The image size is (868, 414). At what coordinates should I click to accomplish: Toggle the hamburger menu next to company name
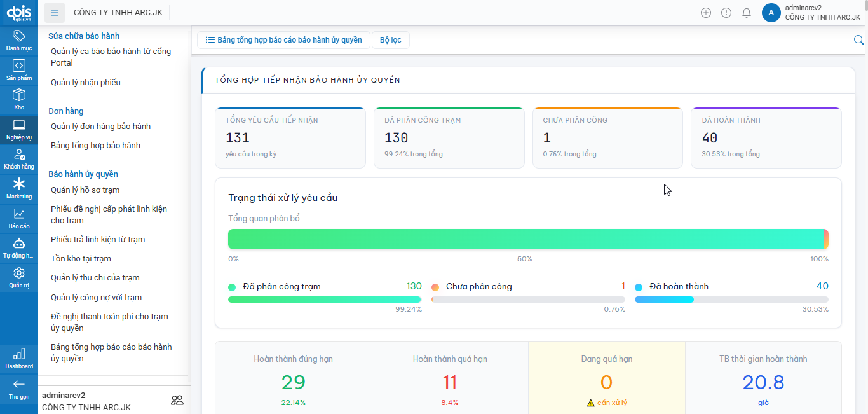(x=55, y=12)
